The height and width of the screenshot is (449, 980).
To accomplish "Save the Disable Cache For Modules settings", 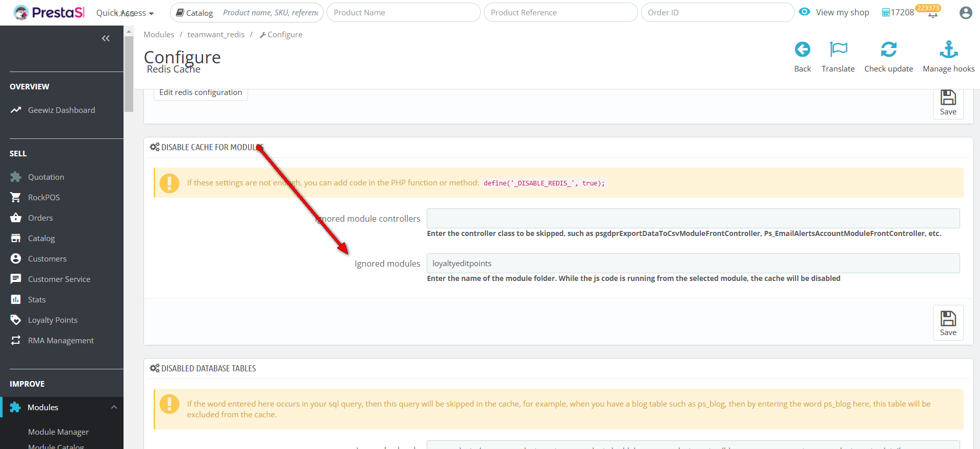I will [x=948, y=323].
